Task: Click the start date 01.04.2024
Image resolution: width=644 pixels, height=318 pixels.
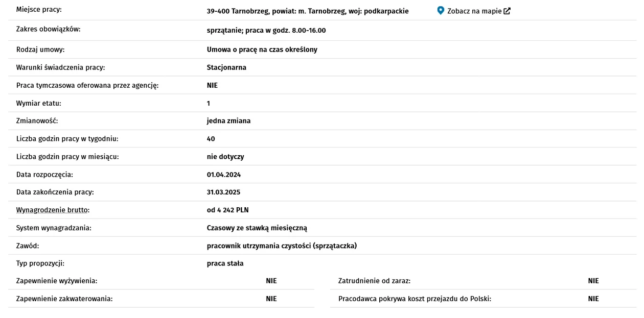Action: [x=223, y=175]
